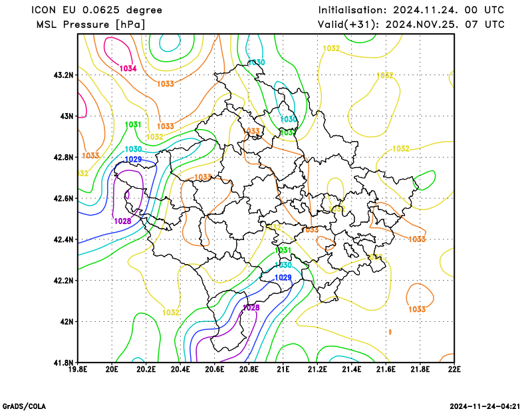Click the blue 1029 label near 42.2N
This screenshot has height=411, width=532.
tap(283, 277)
